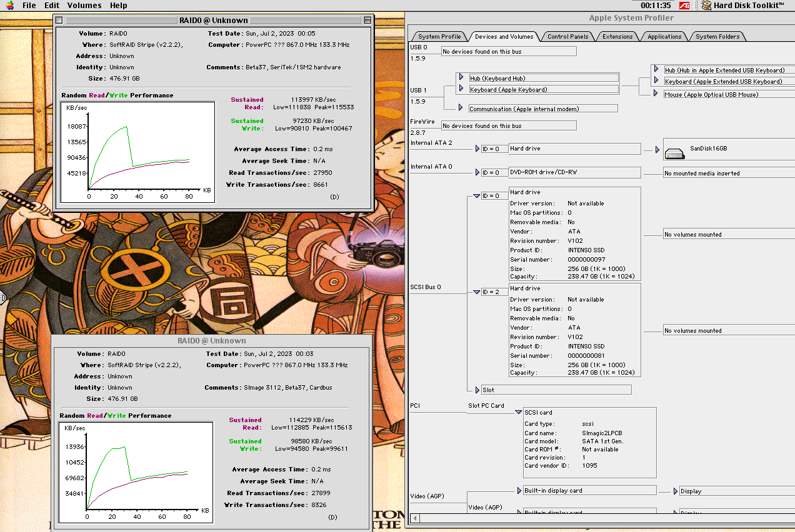Click Test Date Sun, Jul 2, 2023 00:05
Image resolution: width=795 pixels, height=532 pixels.
tap(279, 33)
